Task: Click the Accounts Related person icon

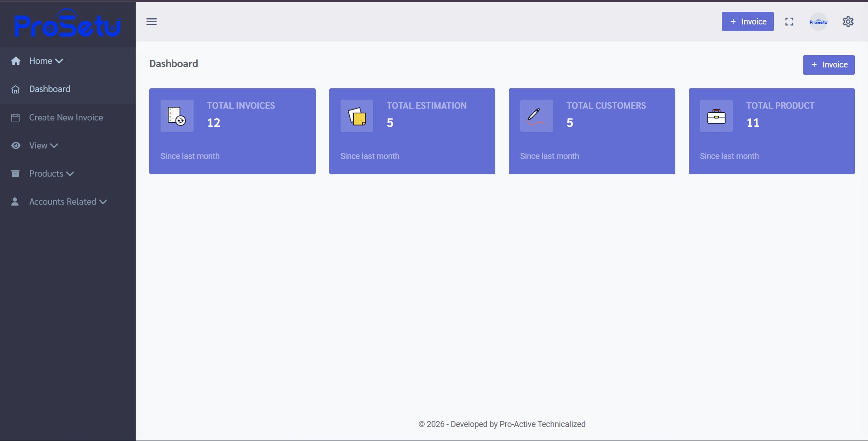Action: click(x=15, y=201)
